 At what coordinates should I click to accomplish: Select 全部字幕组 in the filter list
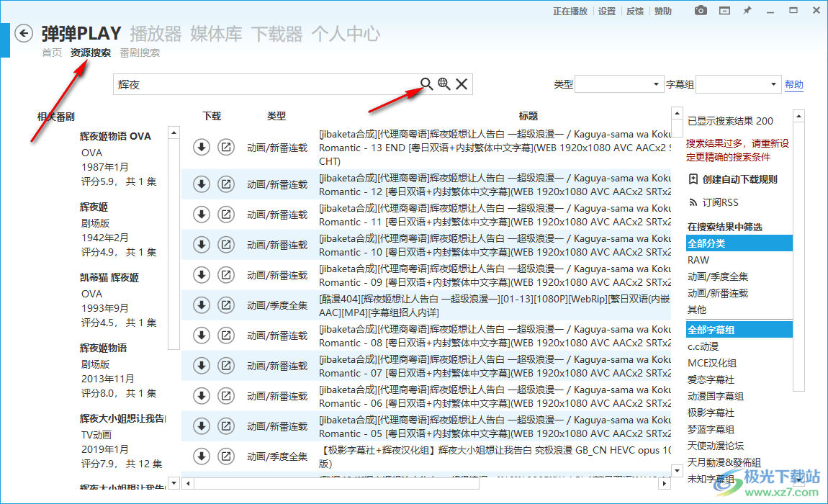click(x=739, y=330)
